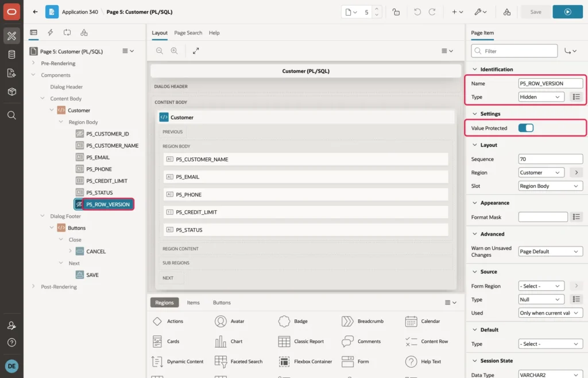Open the Layout tab

160,33
